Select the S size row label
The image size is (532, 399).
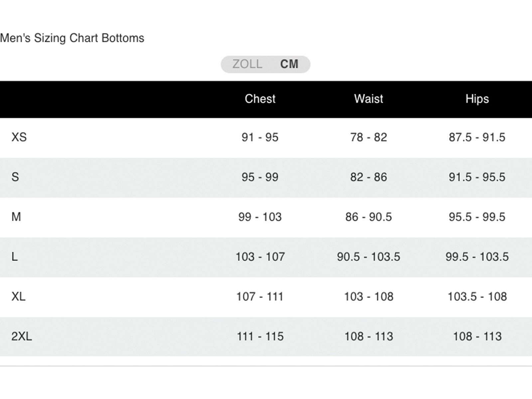coord(15,177)
